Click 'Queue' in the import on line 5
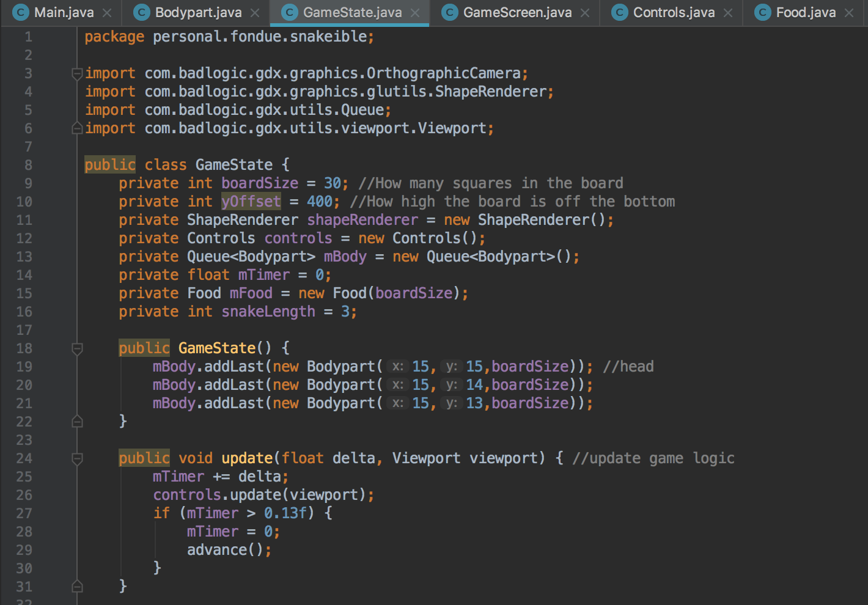This screenshot has width=868, height=605. coord(362,110)
